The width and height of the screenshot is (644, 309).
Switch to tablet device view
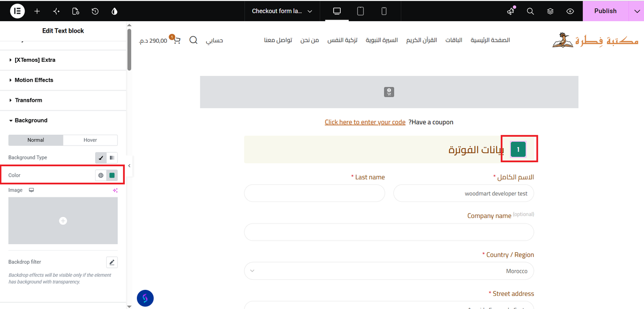tap(360, 11)
